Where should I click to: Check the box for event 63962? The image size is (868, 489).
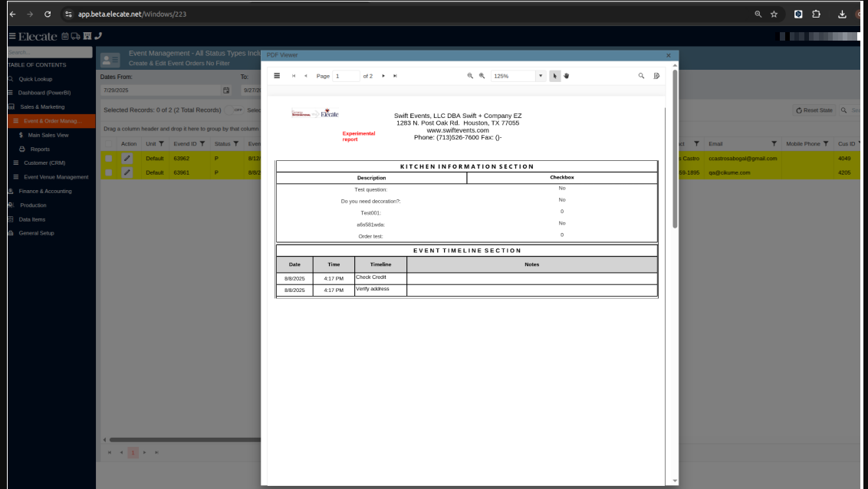tap(109, 159)
